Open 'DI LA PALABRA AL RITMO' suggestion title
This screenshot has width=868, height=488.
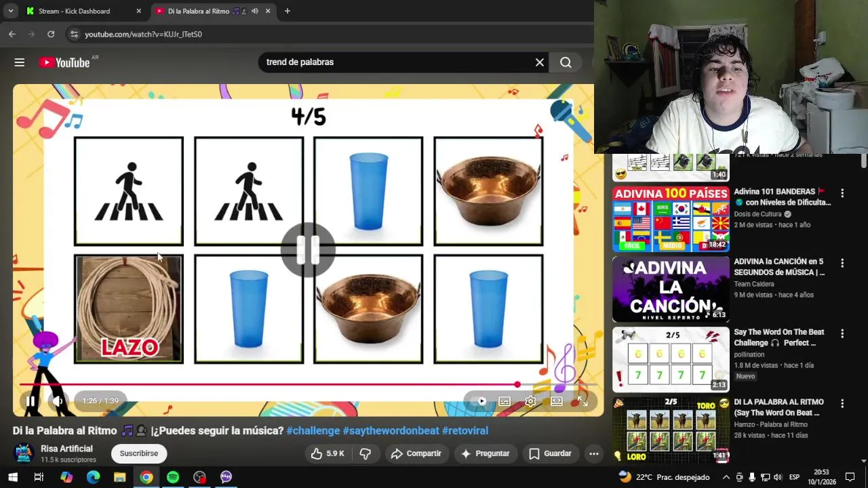778,407
